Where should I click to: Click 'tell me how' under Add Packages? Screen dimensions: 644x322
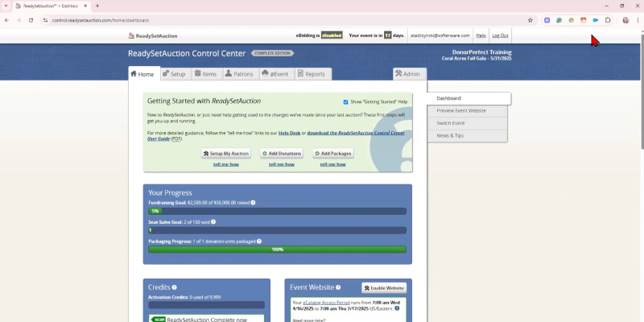[x=332, y=164]
